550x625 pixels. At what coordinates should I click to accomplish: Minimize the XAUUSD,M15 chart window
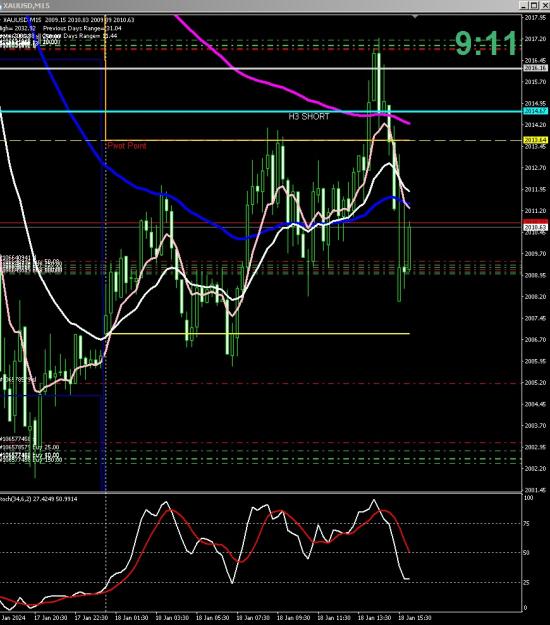coord(525,5)
